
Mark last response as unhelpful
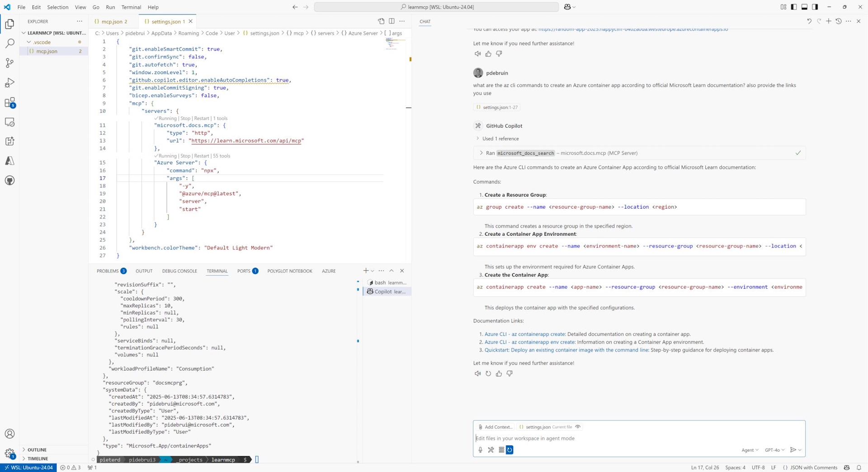[509, 374]
